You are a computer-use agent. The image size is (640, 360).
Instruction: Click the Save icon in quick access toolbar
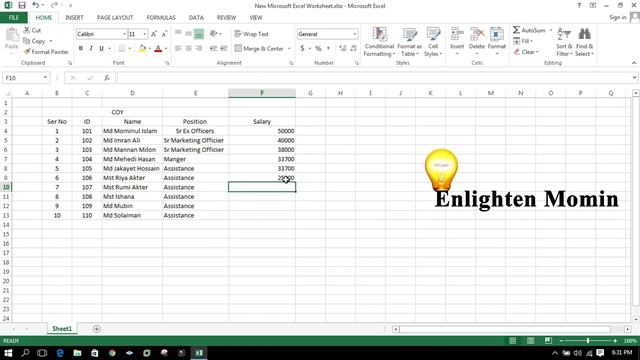pyautogui.click(x=22, y=5)
